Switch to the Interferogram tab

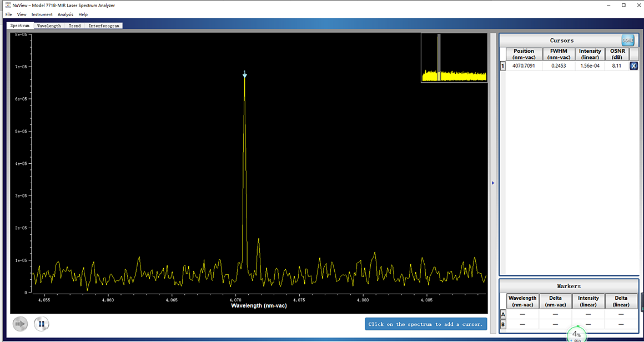tap(104, 26)
